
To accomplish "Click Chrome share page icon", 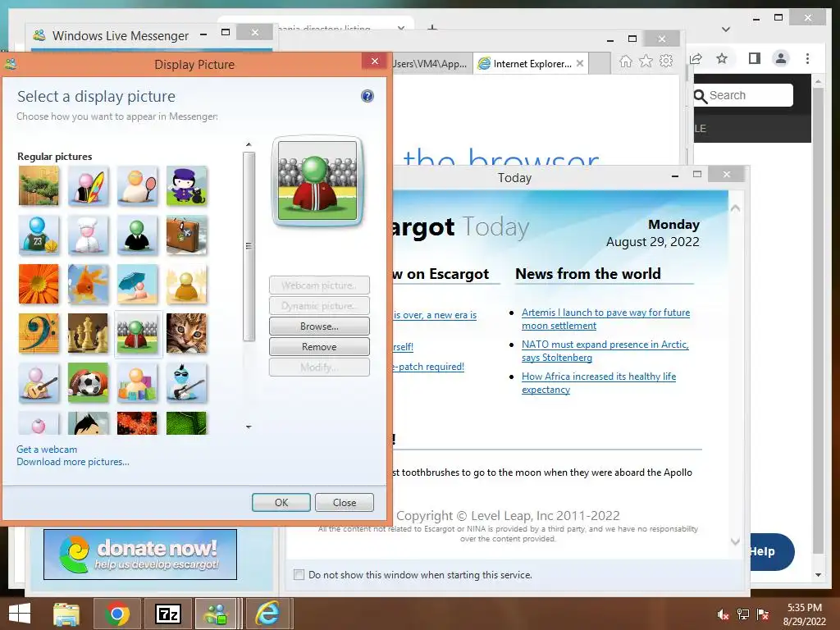I will 696,58.
